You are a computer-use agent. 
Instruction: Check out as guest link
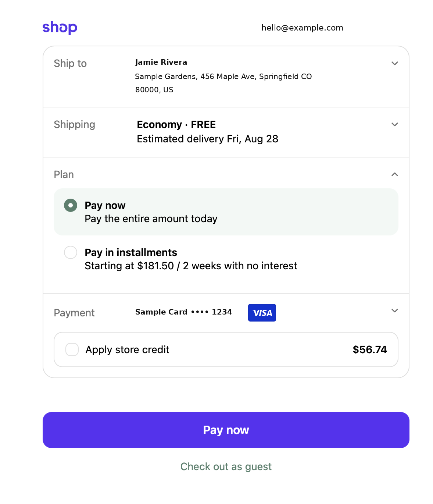click(226, 466)
